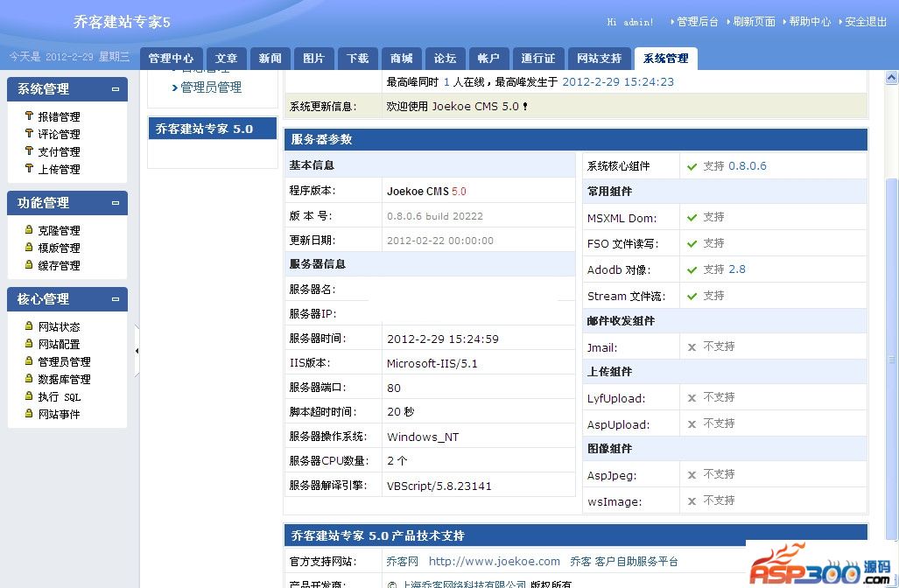899x588 pixels.
Task: Open 上传管理 in the sidebar
Action: pyautogui.click(x=59, y=169)
